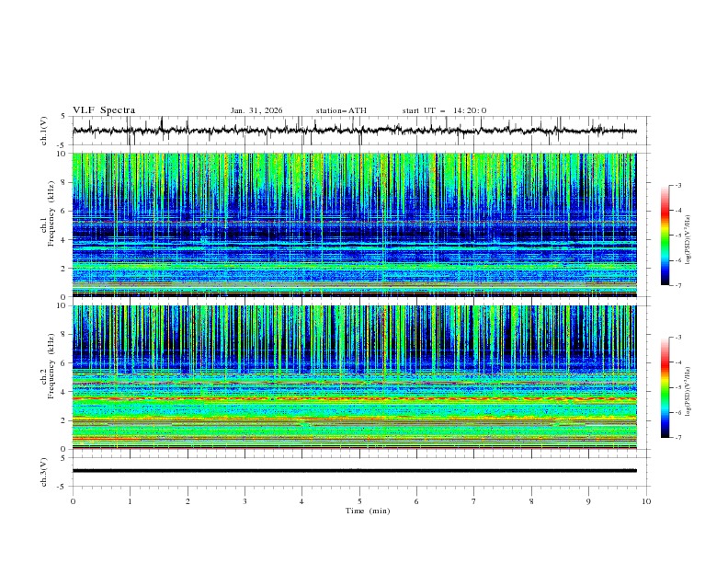Image resolution: width=728 pixels, height=563 pixels.
Task: Click time axis tick label '1'
Action: pos(130,501)
